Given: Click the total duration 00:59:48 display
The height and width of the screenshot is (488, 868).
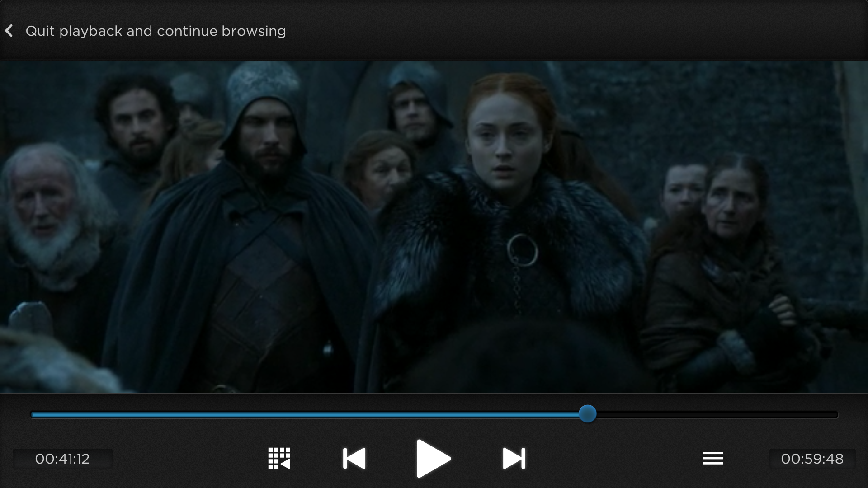Looking at the screenshot, I should (x=812, y=459).
